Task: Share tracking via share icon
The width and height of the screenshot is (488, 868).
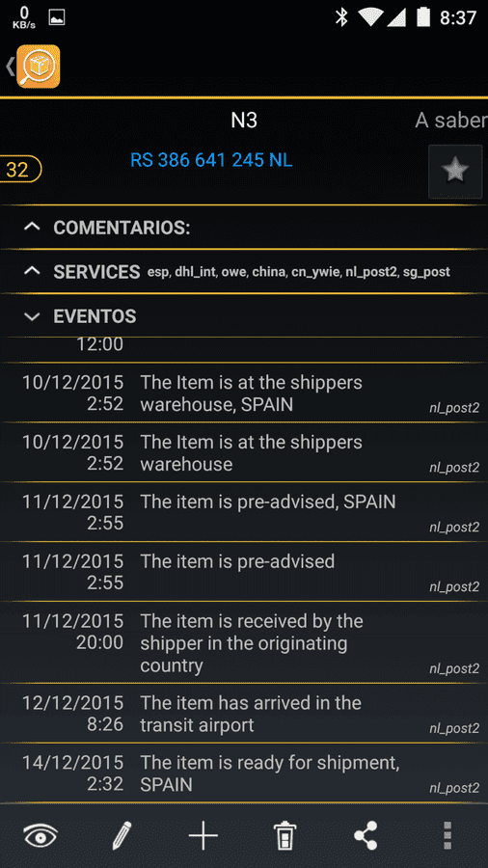Action: (366, 835)
